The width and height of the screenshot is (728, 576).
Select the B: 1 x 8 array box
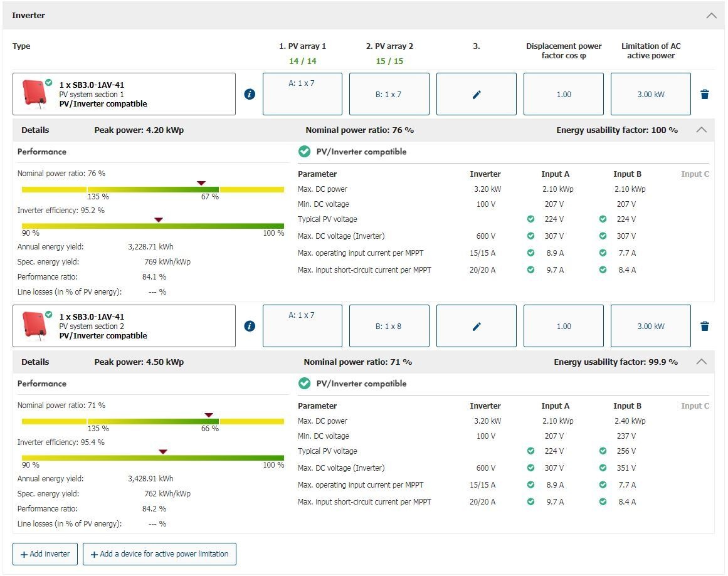[389, 326]
